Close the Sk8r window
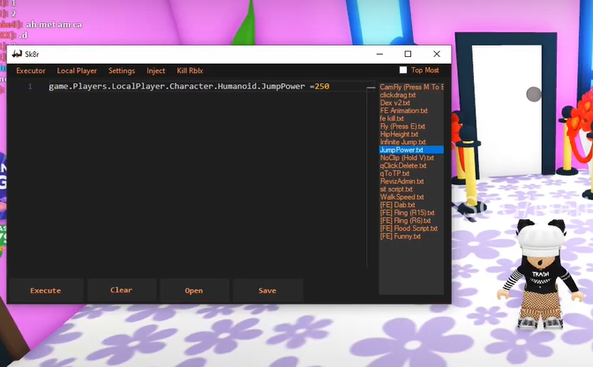 tap(436, 54)
